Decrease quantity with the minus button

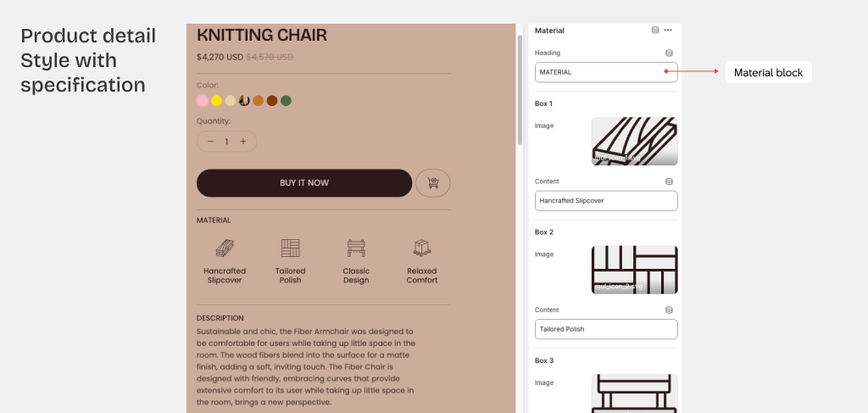[210, 142]
